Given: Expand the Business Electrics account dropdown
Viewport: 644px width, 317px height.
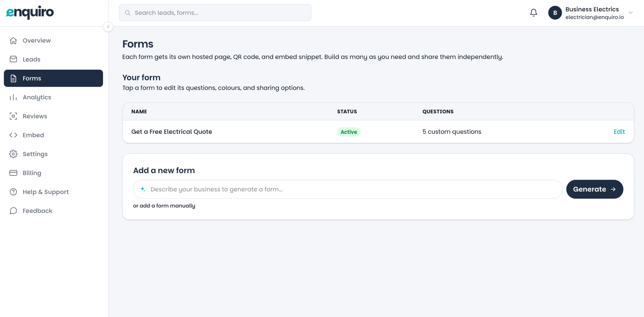Looking at the screenshot, I should (x=630, y=13).
